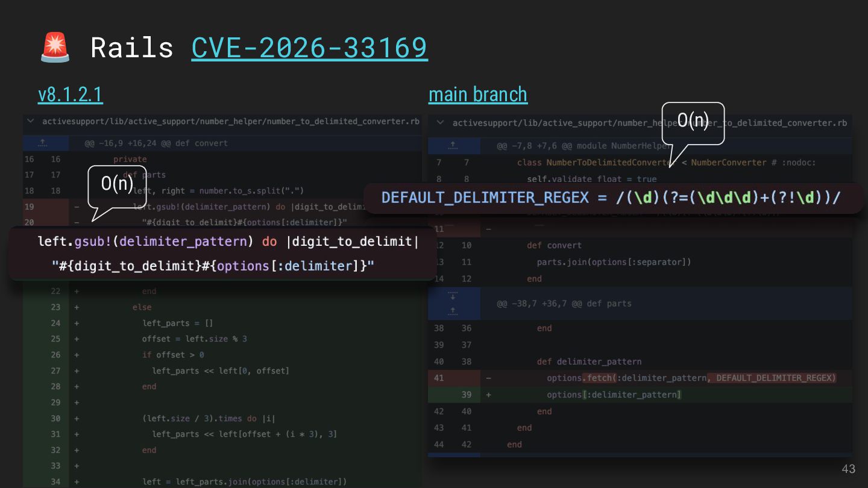868x488 pixels.
Task: Follow the v8.1.2.1 link
Action: 71,95
